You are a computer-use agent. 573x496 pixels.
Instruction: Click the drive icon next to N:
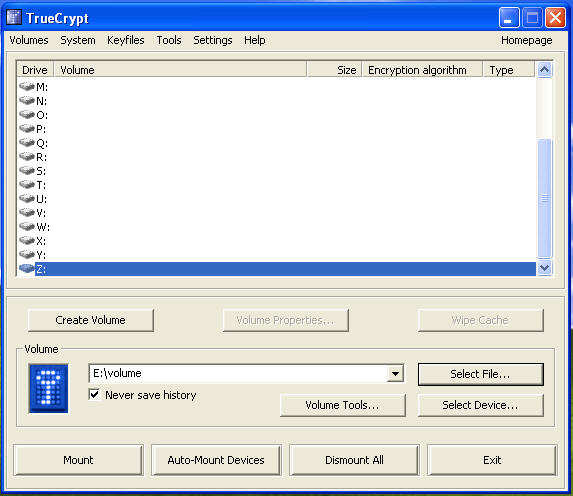click(x=26, y=101)
